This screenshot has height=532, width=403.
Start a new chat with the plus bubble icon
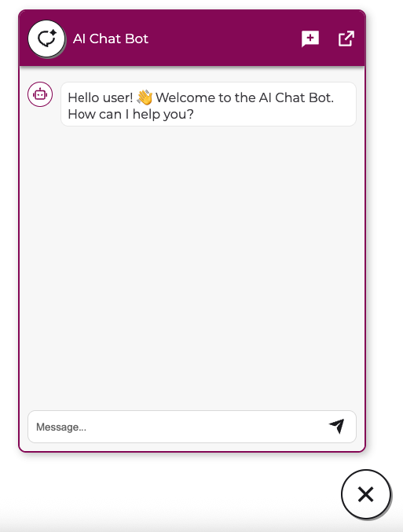[x=310, y=39]
